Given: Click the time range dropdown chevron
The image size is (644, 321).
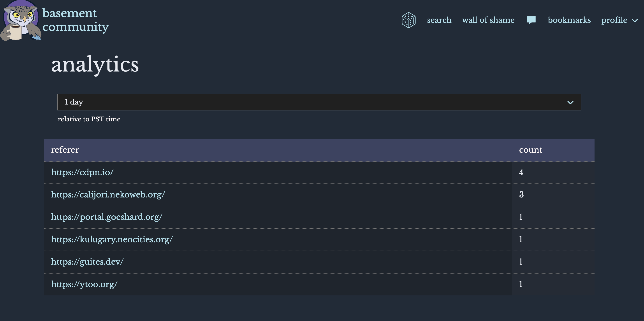Looking at the screenshot, I should coord(570,102).
